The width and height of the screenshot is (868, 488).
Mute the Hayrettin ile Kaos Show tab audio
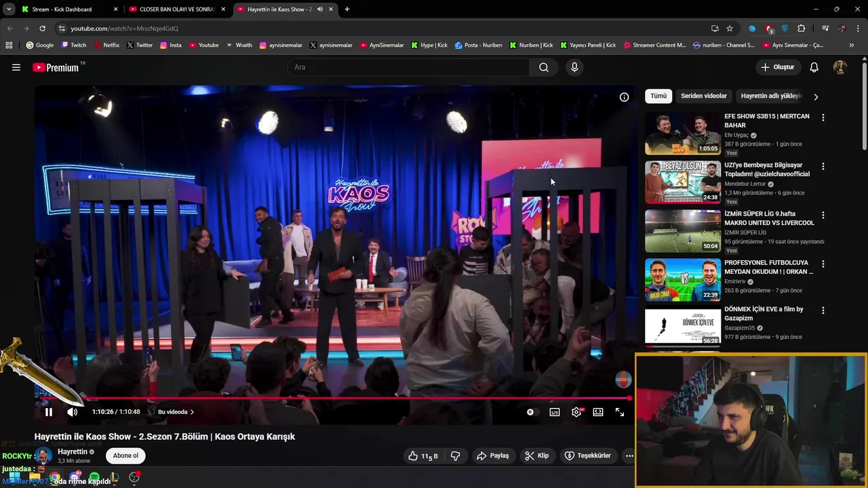point(319,9)
